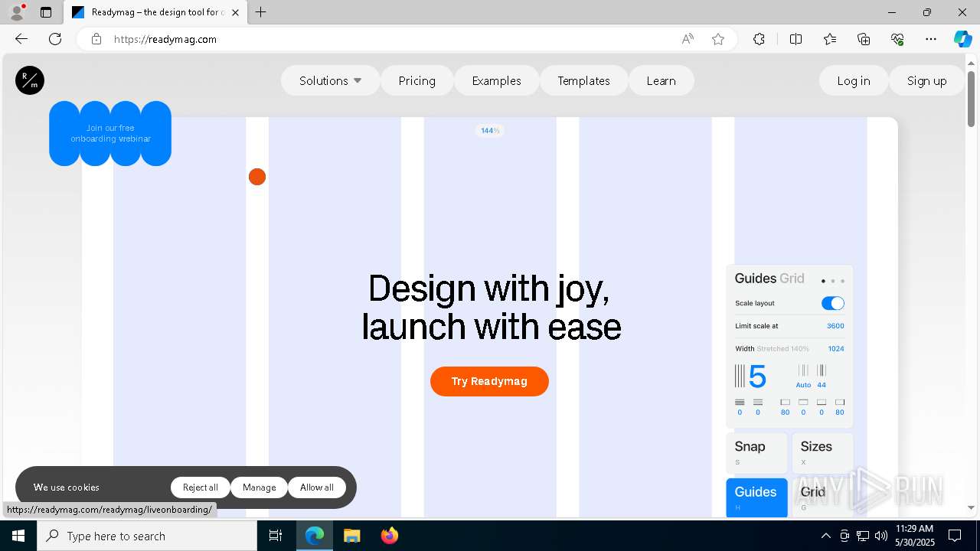This screenshot has width=980, height=551.
Task: Click the Width value 1024
Action: click(x=836, y=349)
